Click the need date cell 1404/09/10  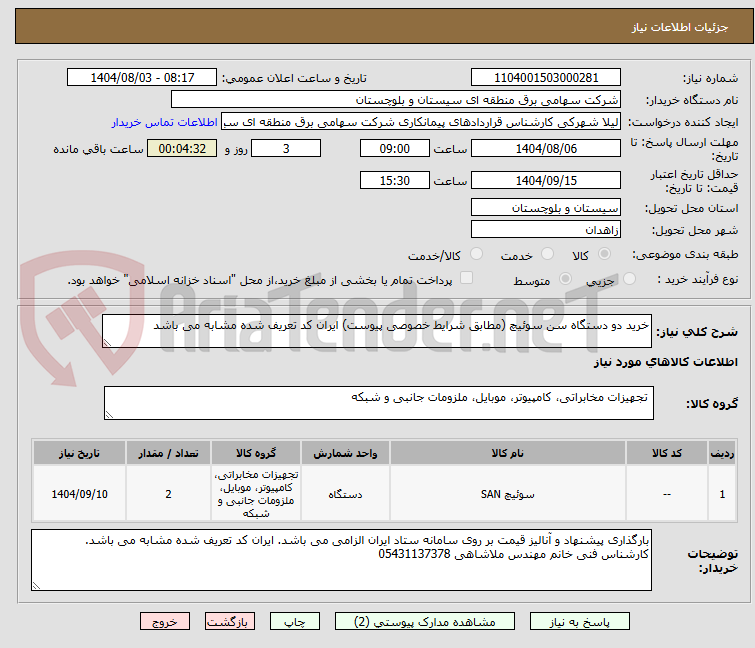coord(79,494)
